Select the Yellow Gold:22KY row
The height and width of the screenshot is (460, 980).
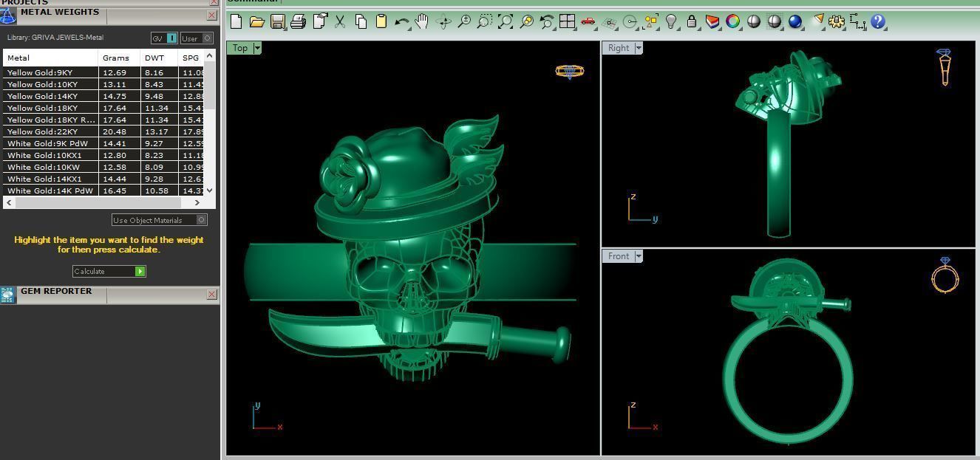tap(103, 131)
